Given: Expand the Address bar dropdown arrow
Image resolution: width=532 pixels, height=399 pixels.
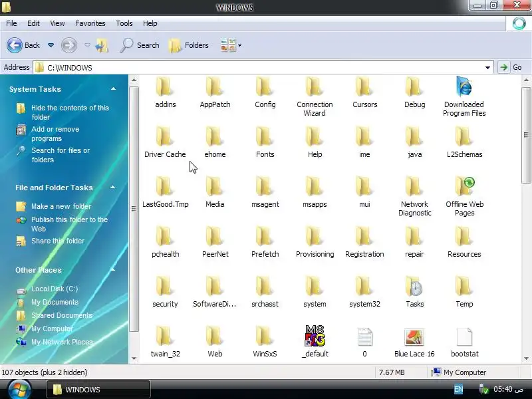Looking at the screenshot, I should pyautogui.click(x=487, y=68).
